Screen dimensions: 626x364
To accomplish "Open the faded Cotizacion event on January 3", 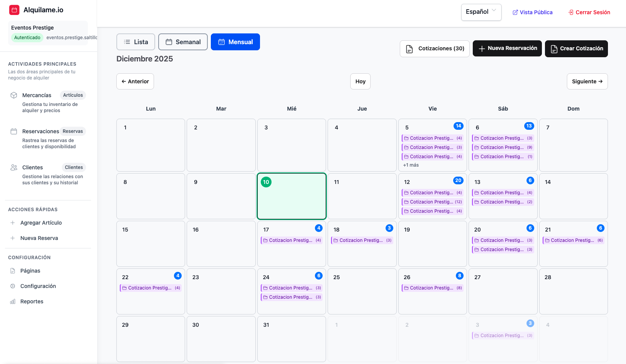I will coord(503,336).
